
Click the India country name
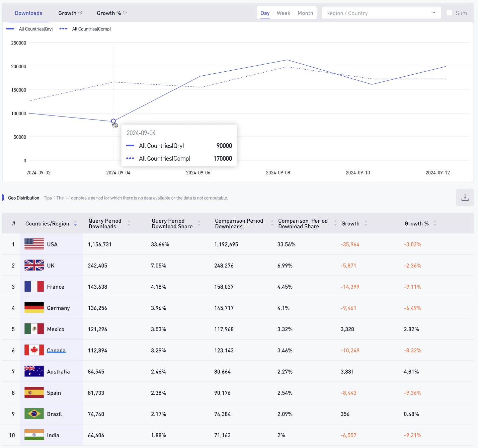(x=53, y=435)
